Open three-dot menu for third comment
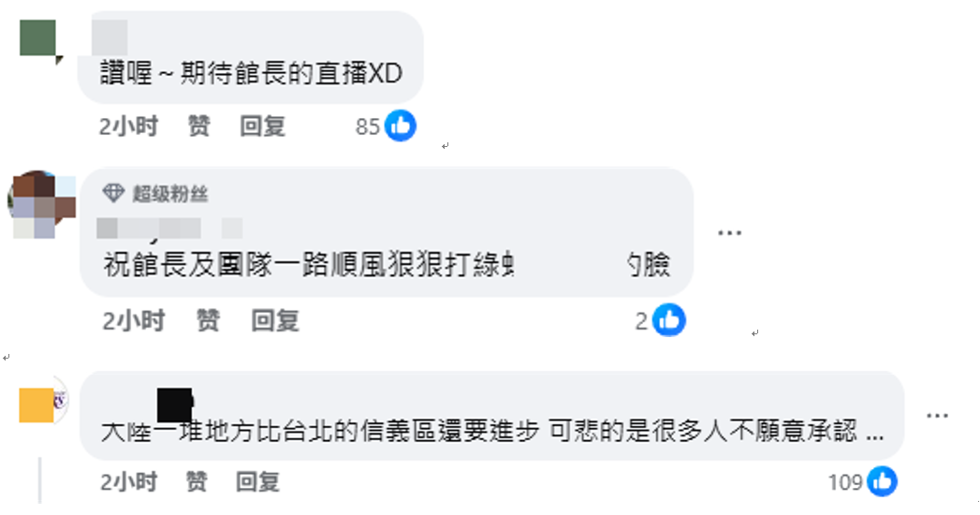The width and height of the screenshot is (980, 515). click(x=937, y=416)
